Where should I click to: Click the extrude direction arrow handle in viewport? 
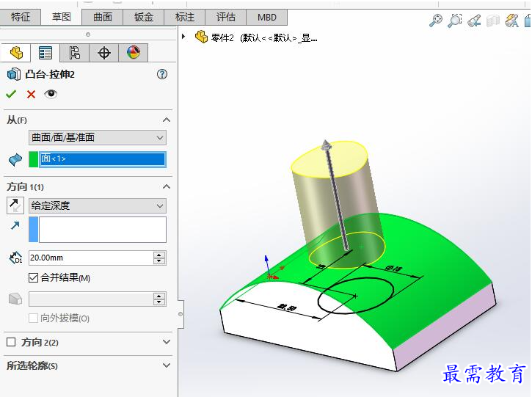[x=326, y=145]
